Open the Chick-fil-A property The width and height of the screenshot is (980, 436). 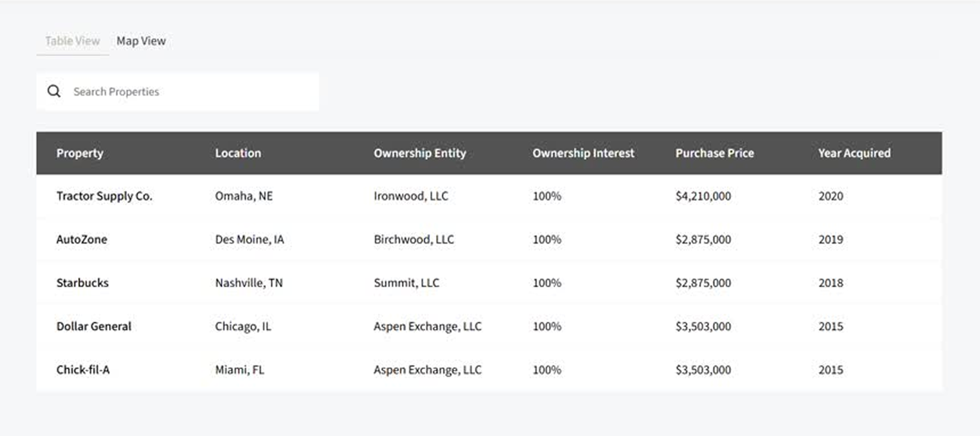tap(83, 370)
